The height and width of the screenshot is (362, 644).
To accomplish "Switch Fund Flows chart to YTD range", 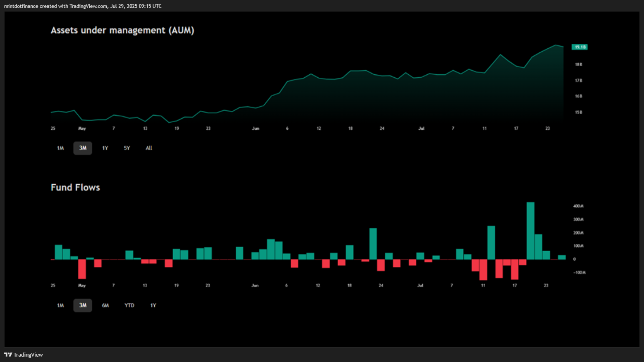I will [129, 305].
